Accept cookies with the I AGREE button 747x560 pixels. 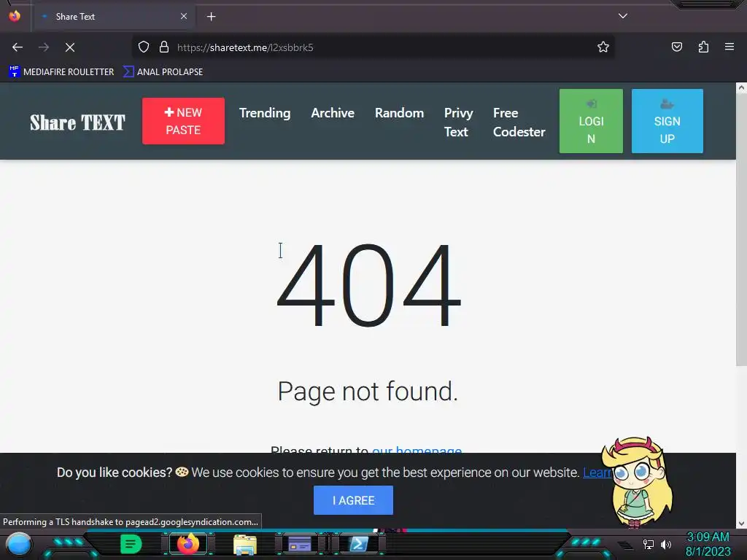tap(353, 500)
